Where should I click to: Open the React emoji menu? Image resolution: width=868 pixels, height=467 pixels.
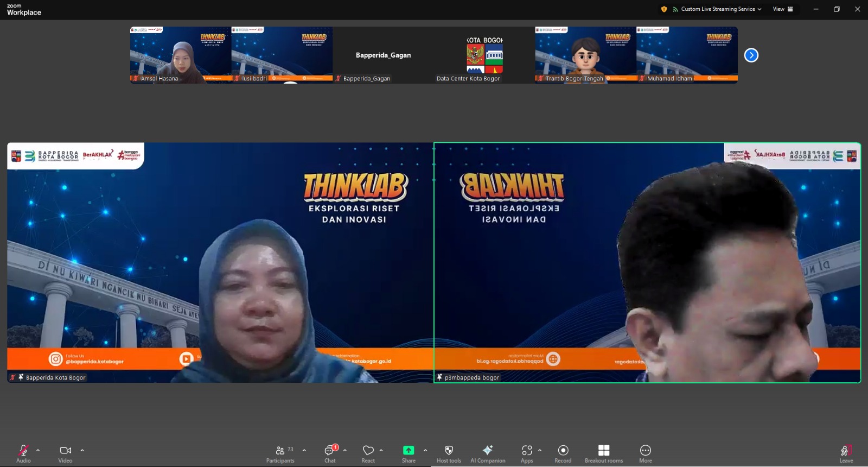368,453
